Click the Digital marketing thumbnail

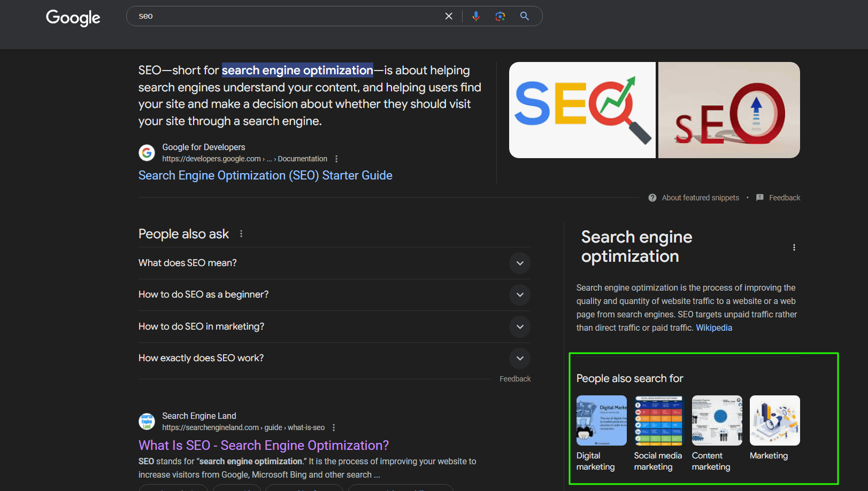(x=601, y=420)
